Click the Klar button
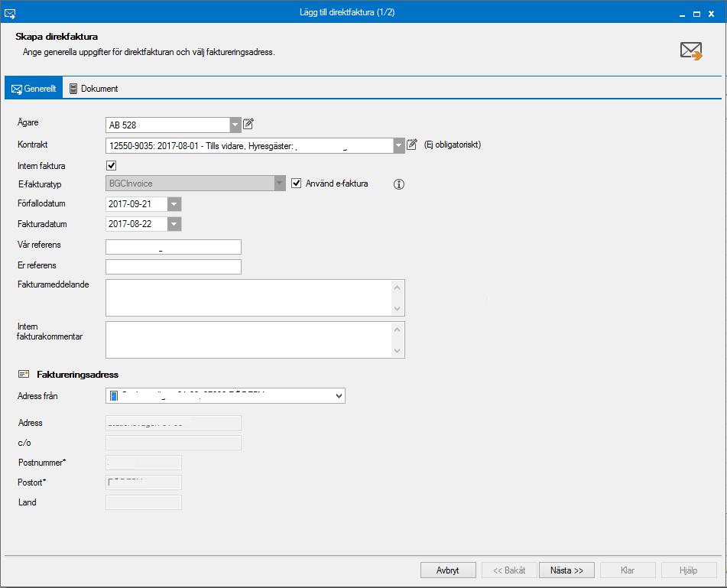 point(628,570)
